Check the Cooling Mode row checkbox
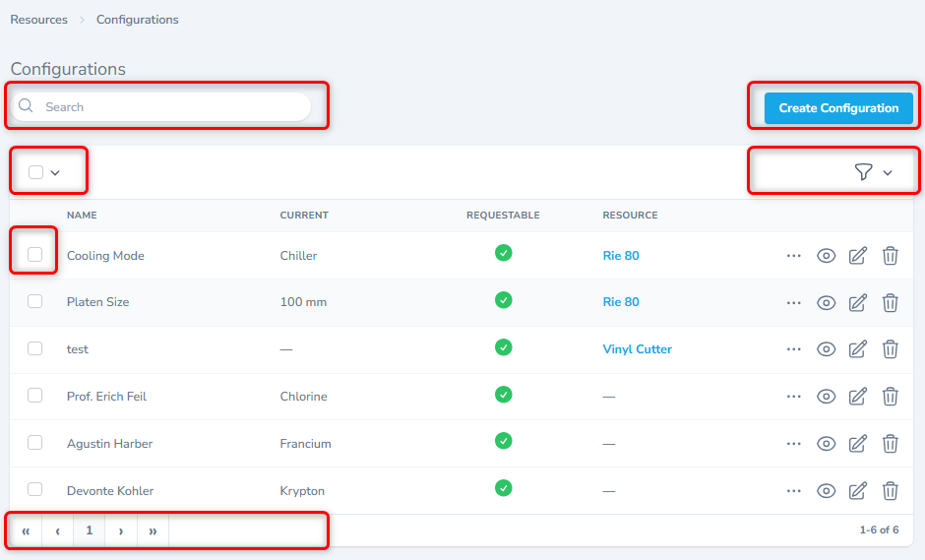 (35, 255)
